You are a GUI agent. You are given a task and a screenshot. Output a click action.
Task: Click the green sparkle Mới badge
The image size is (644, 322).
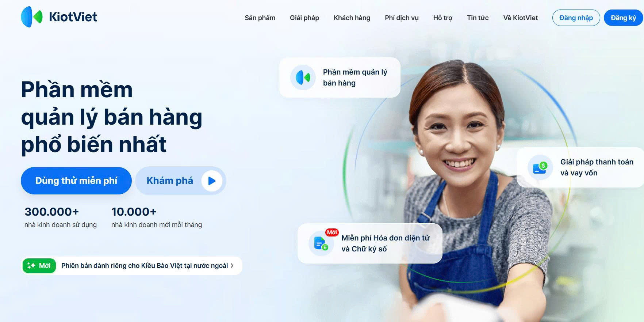coord(39,266)
